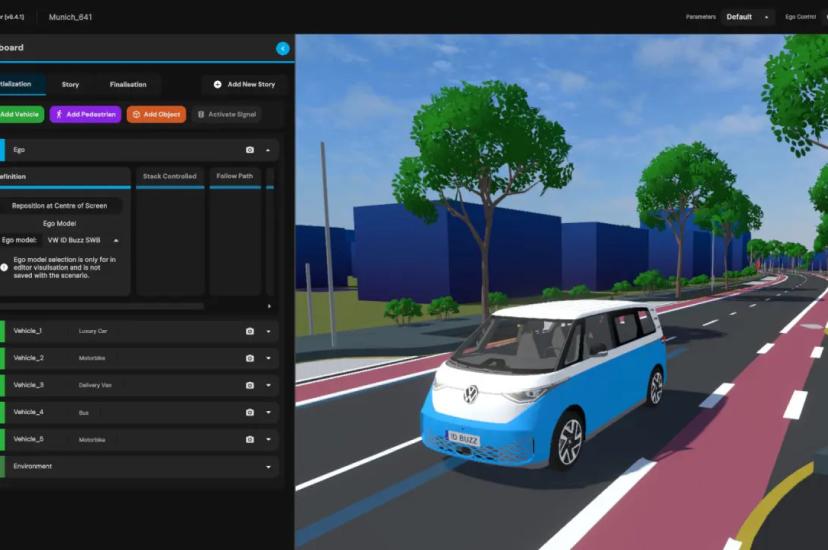Viewport: 828px width, 550px height.
Task: Open the Ego model VW ID Buzz SWB dropdown
Action: 82,240
